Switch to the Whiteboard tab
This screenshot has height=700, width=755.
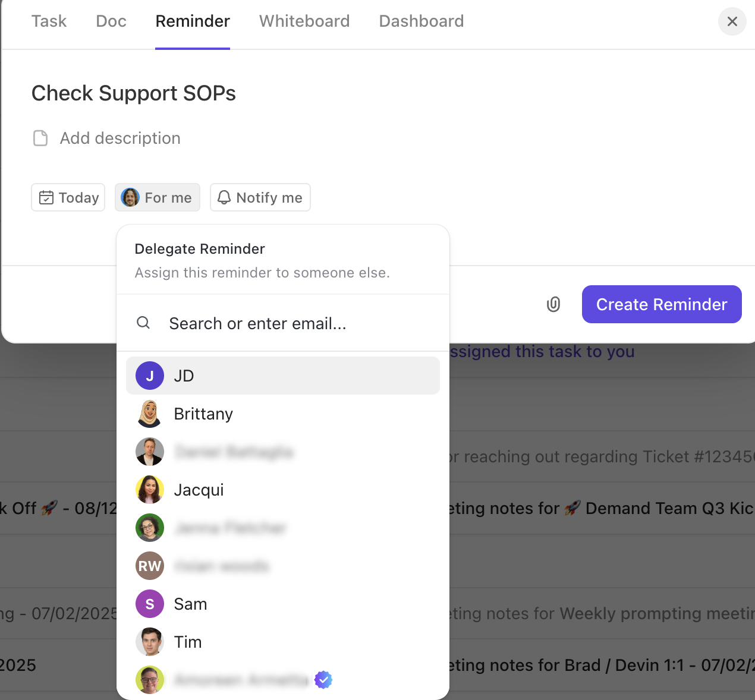tap(304, 21)
